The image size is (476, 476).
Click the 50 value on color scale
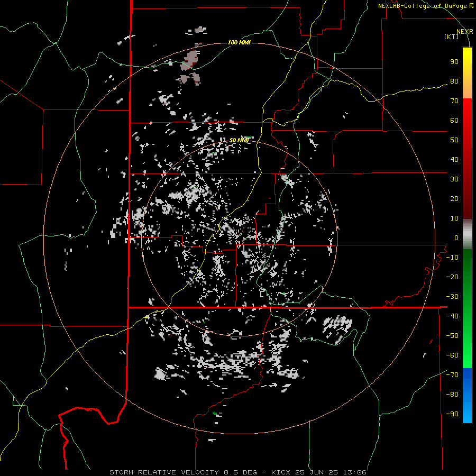454,140
